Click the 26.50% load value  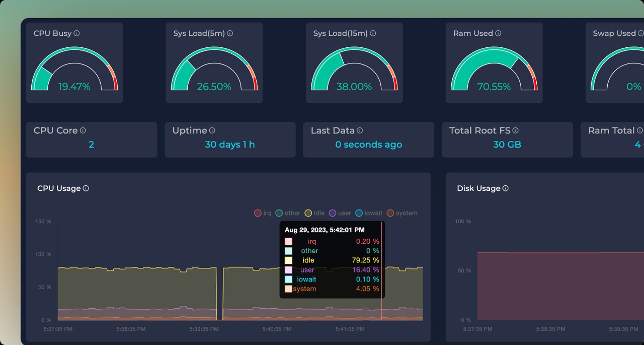(x=214, y=87)
